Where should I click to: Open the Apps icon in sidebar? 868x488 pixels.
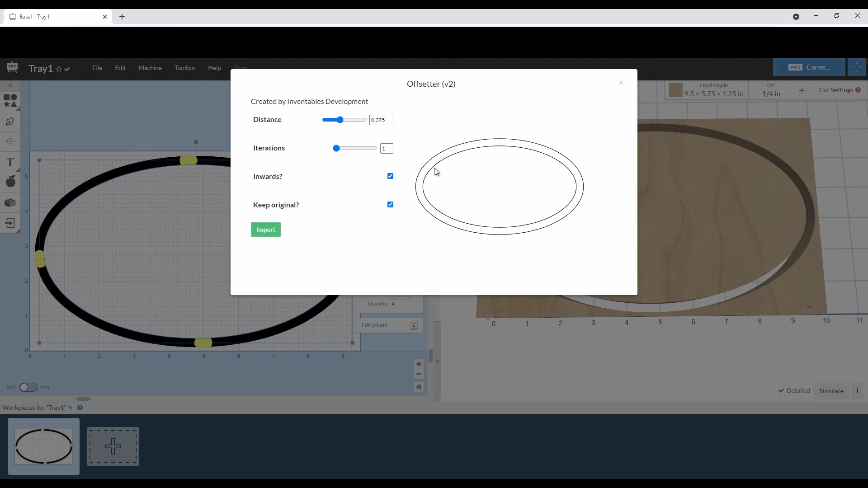(x=10, y=182)
